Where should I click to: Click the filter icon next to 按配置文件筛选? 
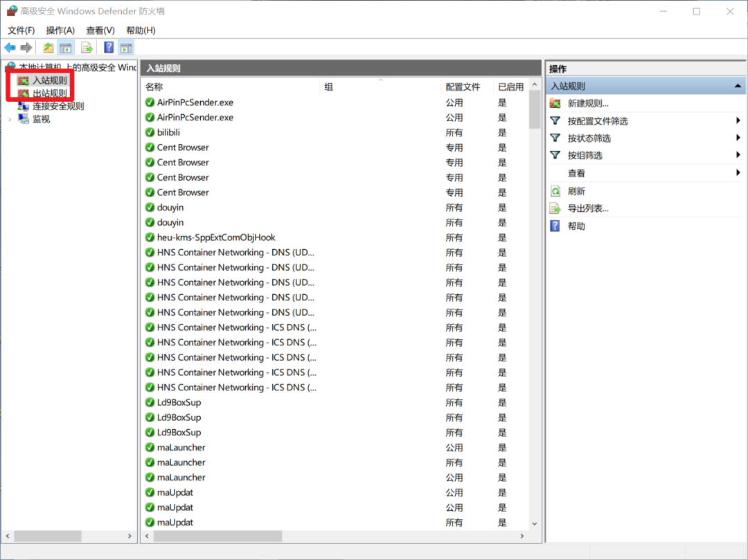click(555, 121)
